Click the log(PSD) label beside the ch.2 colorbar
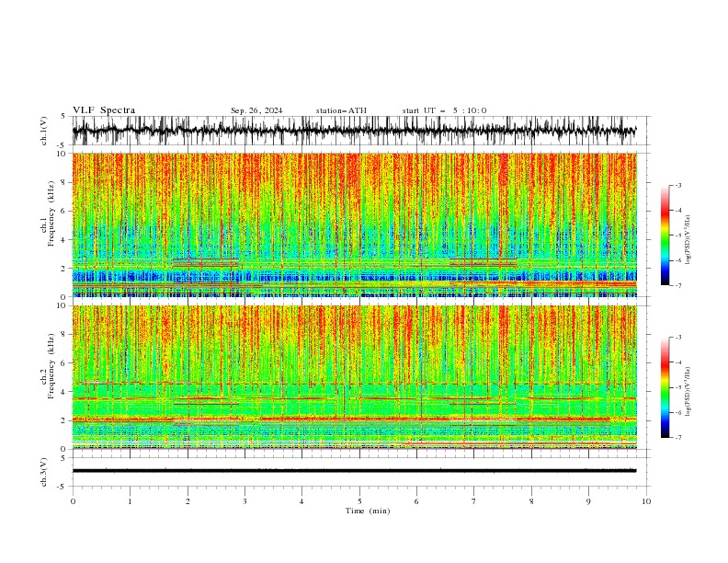Screen dimensions: 728x563 click(688, 392)
